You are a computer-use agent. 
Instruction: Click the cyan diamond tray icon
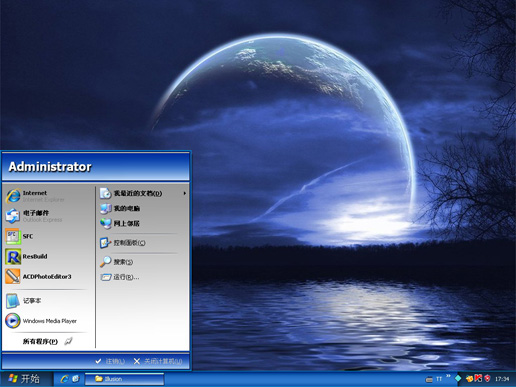pyautogui.click(x=458, y=378)
